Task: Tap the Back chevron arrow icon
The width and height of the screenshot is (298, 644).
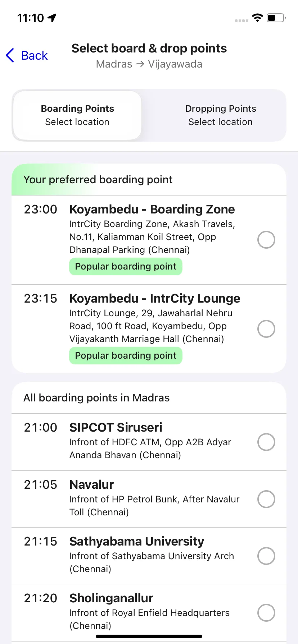Action: [x=10, y=55]
